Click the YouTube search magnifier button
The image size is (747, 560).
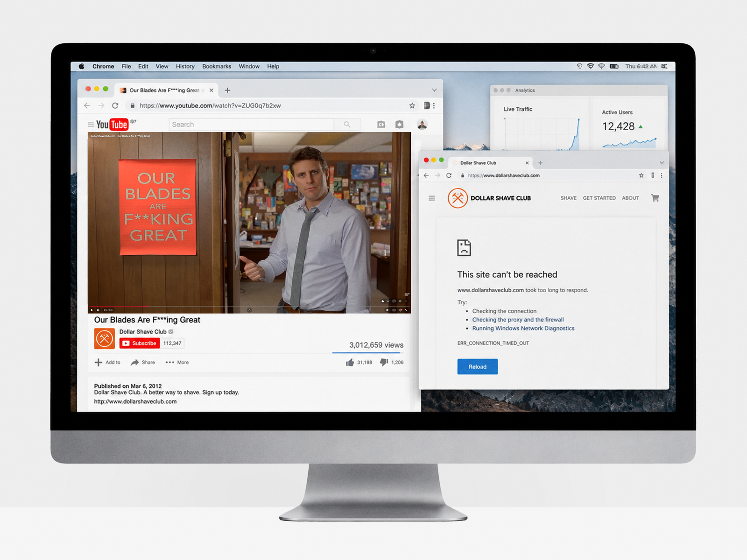point(347,125)
